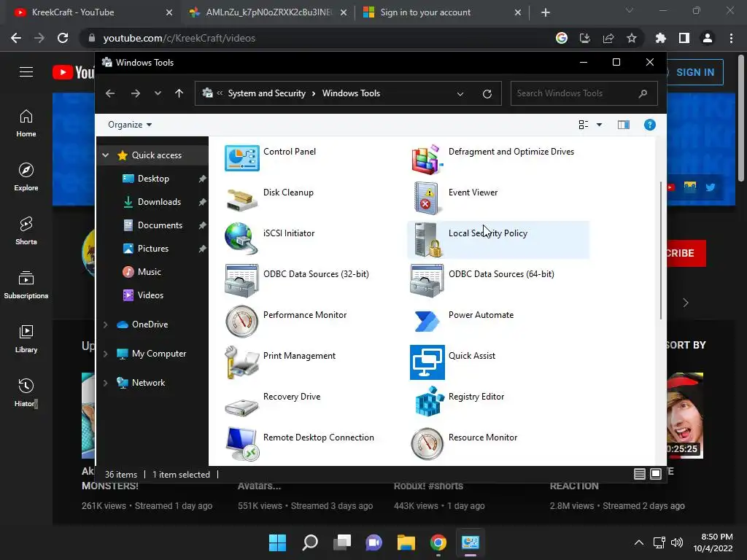Open Local Security Policy icon
This screenshot has height=560, width=747.
click(427, 239)
